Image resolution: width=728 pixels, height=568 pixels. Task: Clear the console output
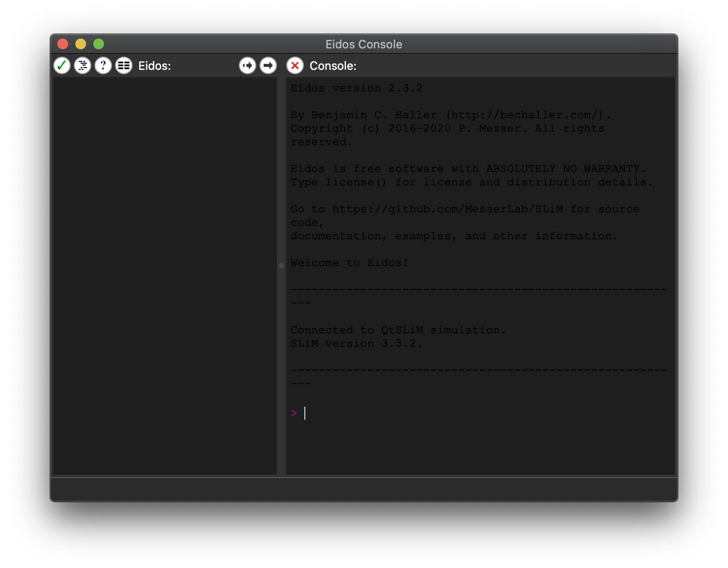tap(295, 65)
